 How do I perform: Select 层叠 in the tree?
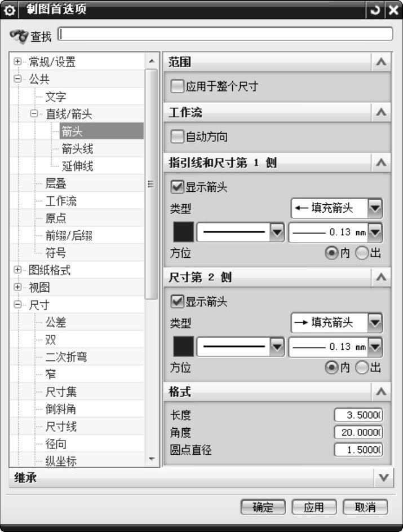pyautogui.click(x=56, y=183)
